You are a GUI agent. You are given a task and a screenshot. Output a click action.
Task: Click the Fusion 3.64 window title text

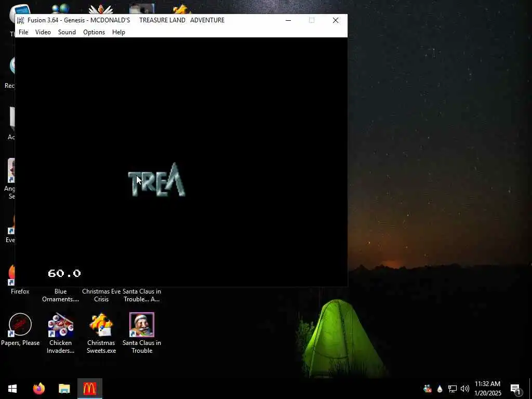click(126, 20)
